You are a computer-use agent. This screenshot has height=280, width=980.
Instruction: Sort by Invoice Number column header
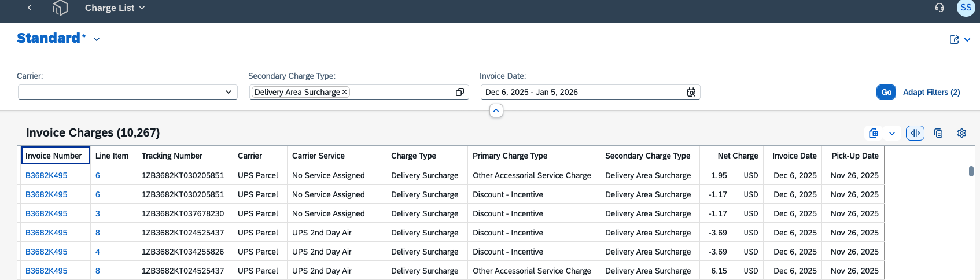tap(56, 156)
